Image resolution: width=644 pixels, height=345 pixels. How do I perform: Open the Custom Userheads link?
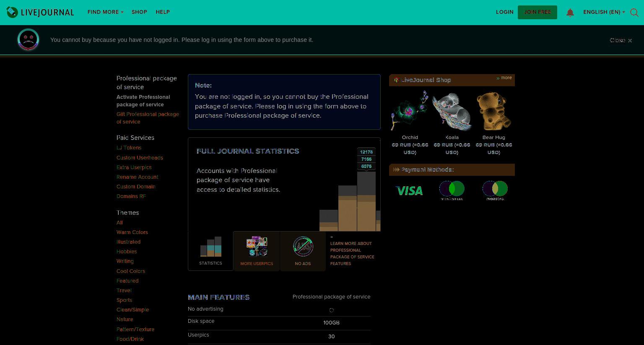pyautogui.click(x=140, y=158)
